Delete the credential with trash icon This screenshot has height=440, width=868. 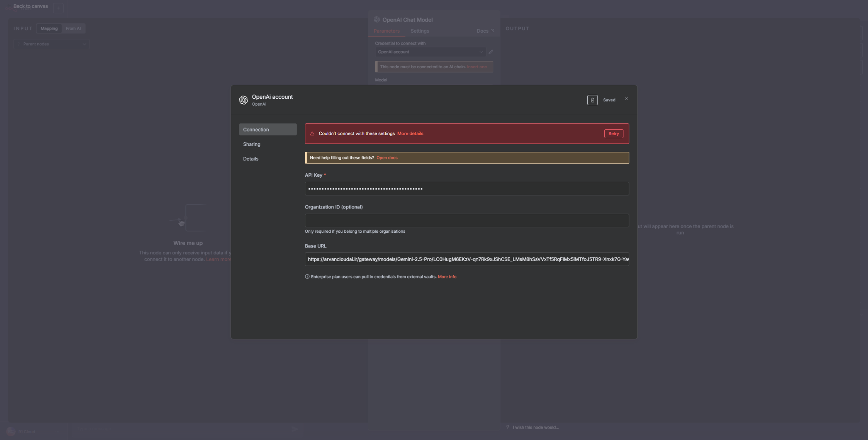point(592,100)
